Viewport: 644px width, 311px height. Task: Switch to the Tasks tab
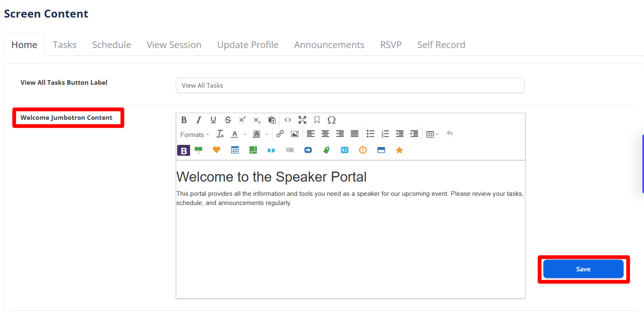[x=65, y=45]
